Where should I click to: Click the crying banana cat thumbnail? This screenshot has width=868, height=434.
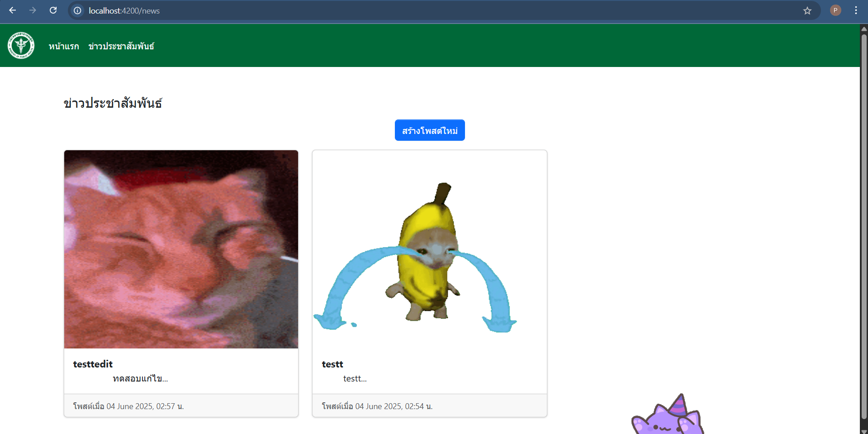[x=430, y=249]
